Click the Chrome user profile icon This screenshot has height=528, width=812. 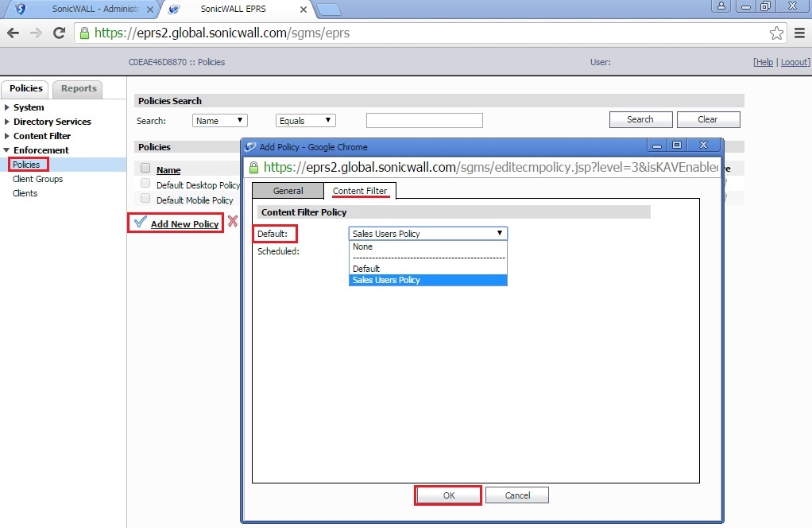click(x=721, y=6)
